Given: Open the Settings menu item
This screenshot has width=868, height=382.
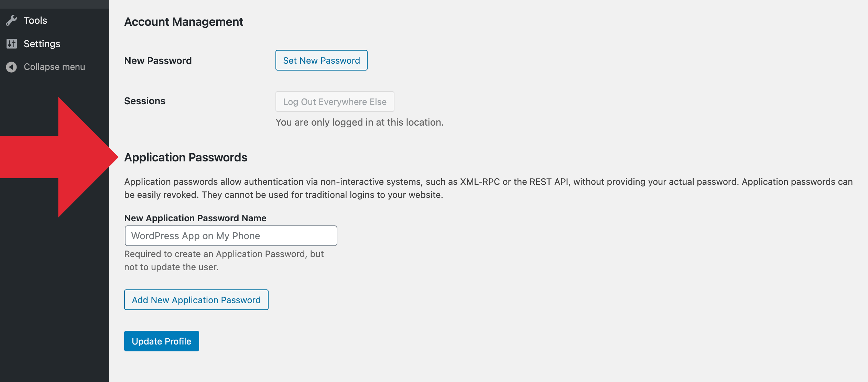Looking at the screenshot, I should coord(42,43).
